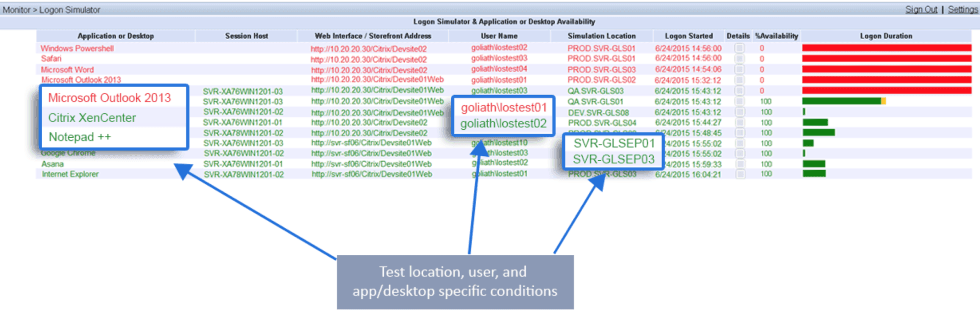Go to Monitor in the breadcrumb
The height and width of the screenshot is (320, 980).
pos(17,10)
